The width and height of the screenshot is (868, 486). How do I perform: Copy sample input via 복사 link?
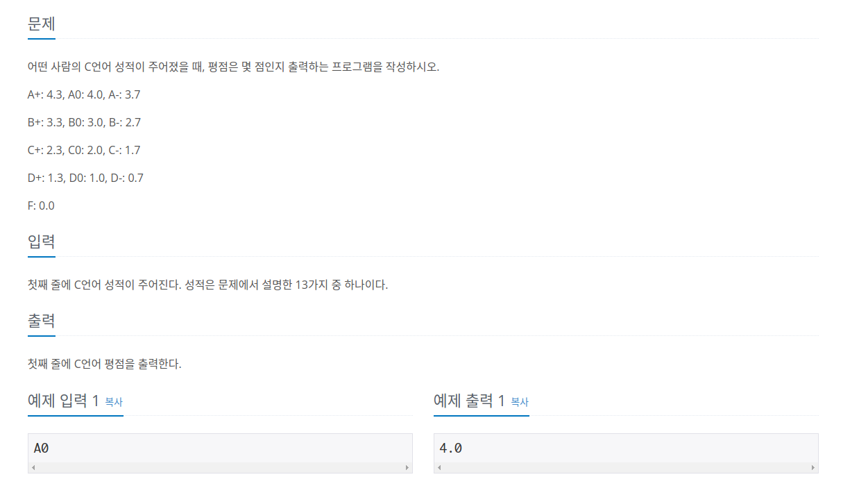click(114, 402)
